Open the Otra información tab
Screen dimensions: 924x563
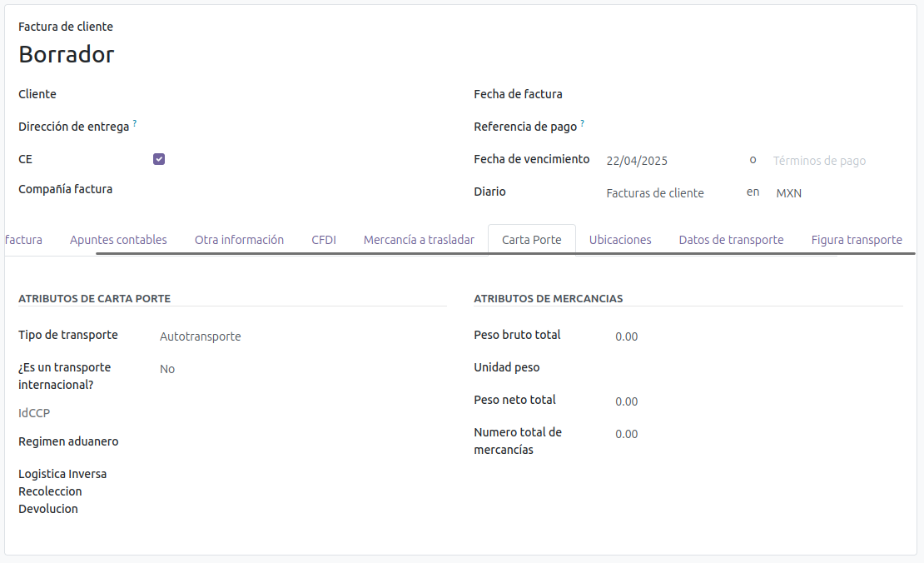click(239, 240)
